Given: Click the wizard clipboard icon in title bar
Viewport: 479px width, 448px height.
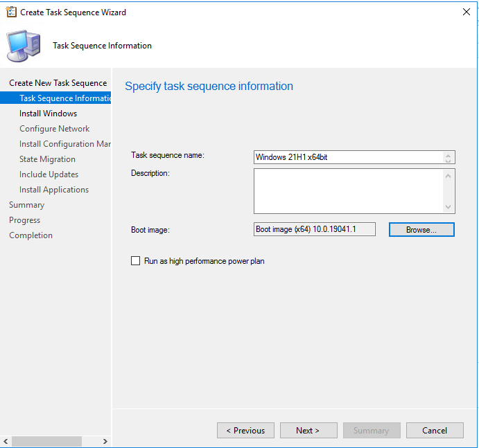Looking at the screenshot, I should (11, 12).
